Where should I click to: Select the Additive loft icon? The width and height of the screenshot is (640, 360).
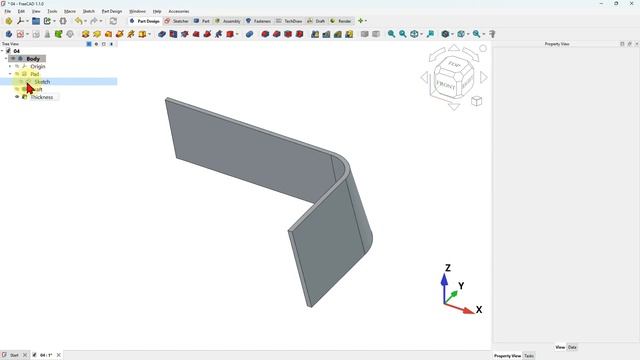click(108, 34)
